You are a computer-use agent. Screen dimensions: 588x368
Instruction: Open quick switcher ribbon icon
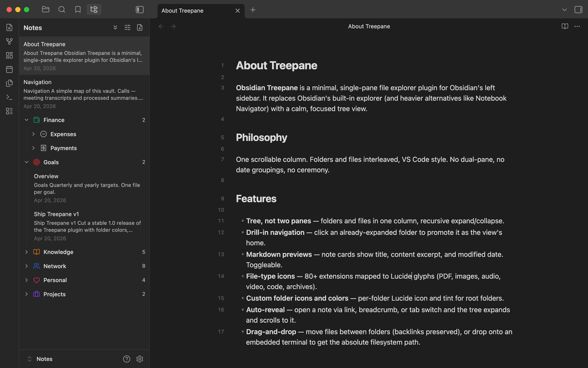(9, 27)
